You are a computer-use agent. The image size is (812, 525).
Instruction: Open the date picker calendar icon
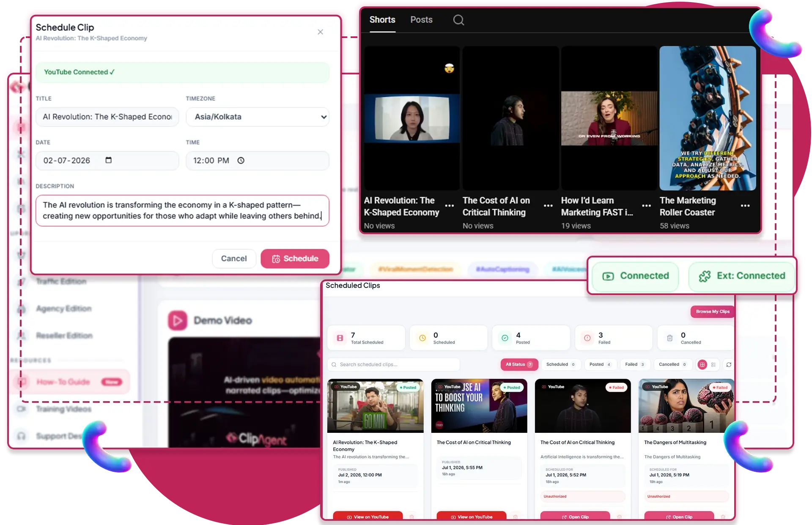108,160
